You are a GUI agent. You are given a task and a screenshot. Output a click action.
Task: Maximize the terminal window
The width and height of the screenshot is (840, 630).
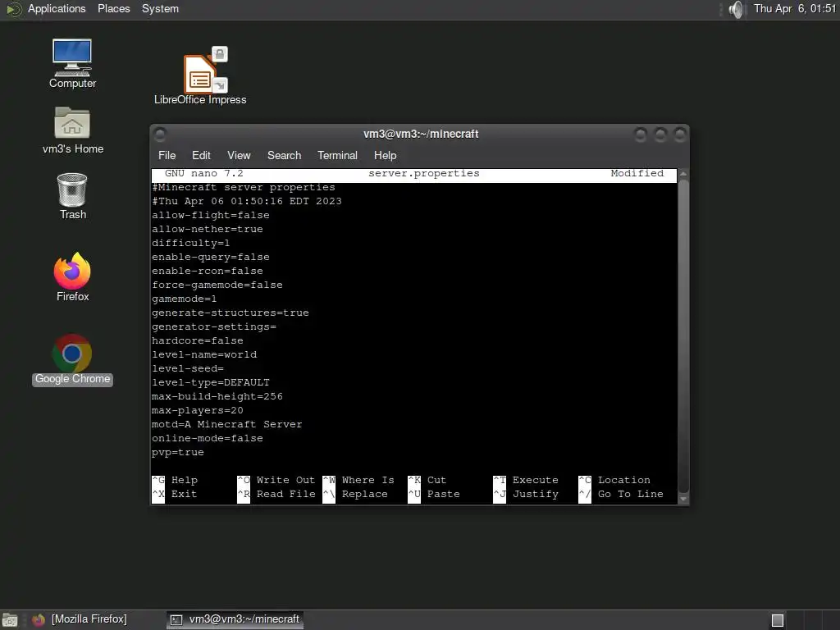[660, 134]
